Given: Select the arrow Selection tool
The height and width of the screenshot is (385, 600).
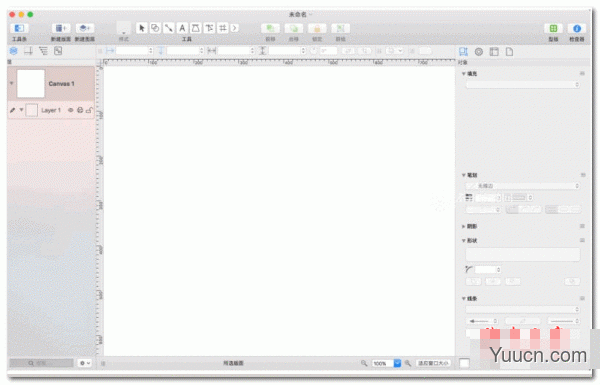Looking at the screenshot, I should point(142,28).
